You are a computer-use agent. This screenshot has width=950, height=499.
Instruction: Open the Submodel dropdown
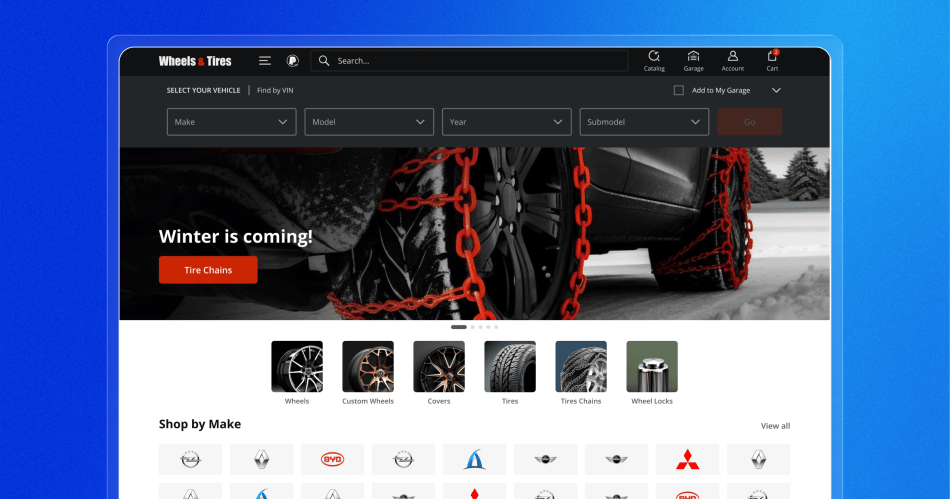click(x=644, y=122)
